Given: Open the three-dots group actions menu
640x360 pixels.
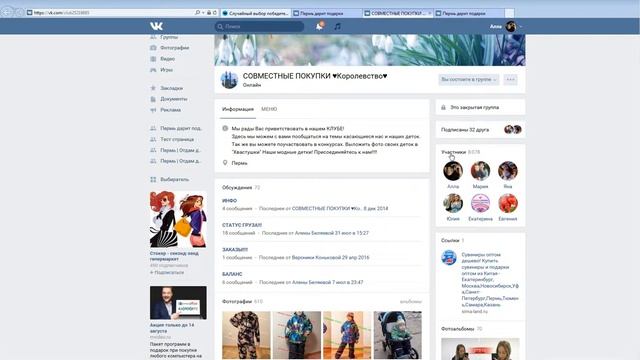Looking at the screenshot, I should (510, 80).
